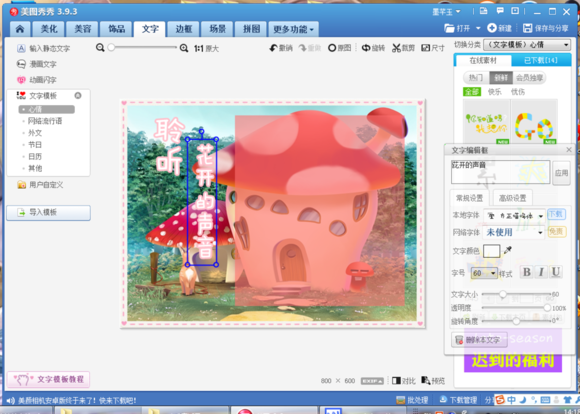The image size is (580, 414).
Task: Toggle the bold B style button
Action: (x=527, y=272)
